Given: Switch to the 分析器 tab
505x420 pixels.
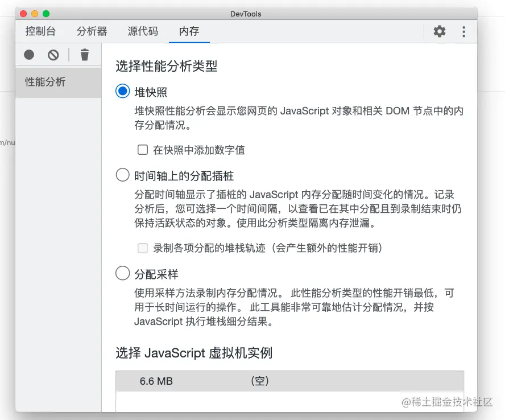Looking at the screenshot, I should click(92, 31).
